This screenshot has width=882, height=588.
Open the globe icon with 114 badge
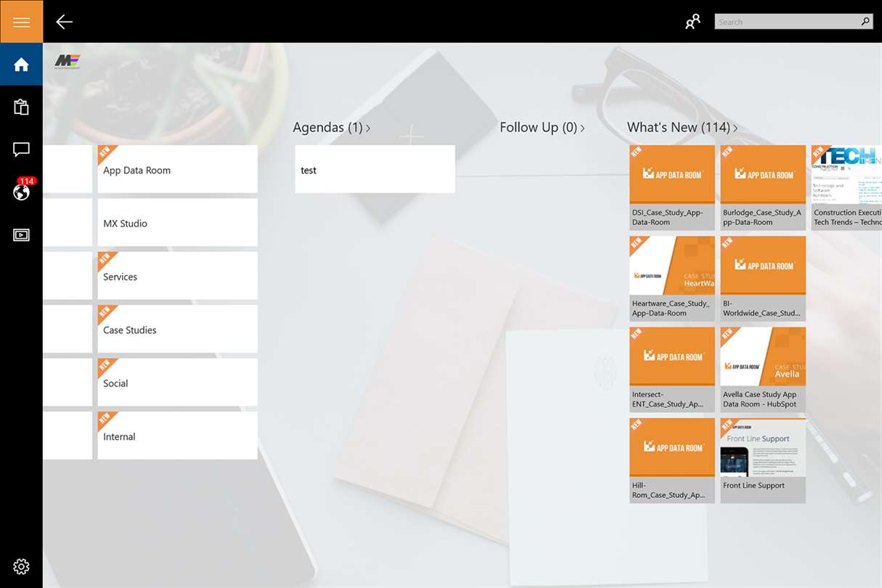(22, 192)
